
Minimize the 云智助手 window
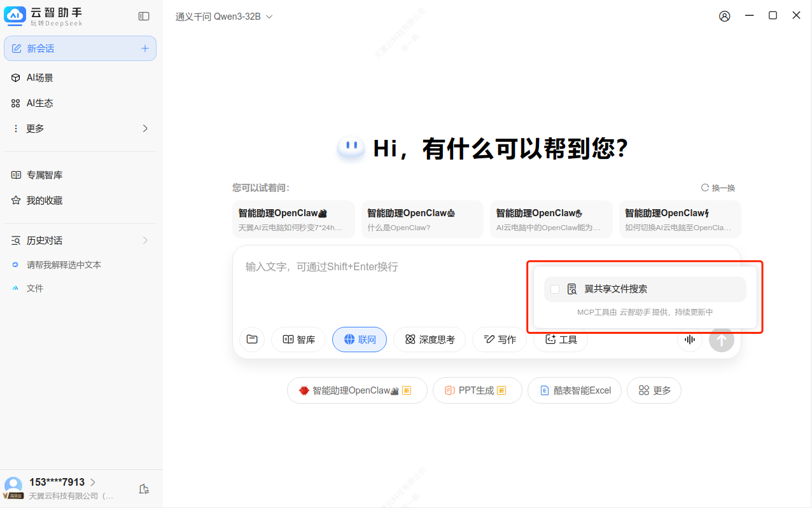coord(749,16)
